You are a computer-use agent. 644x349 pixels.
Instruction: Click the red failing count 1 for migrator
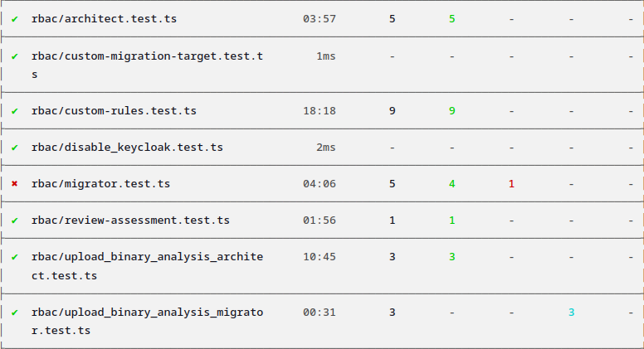tap(511, 183)
